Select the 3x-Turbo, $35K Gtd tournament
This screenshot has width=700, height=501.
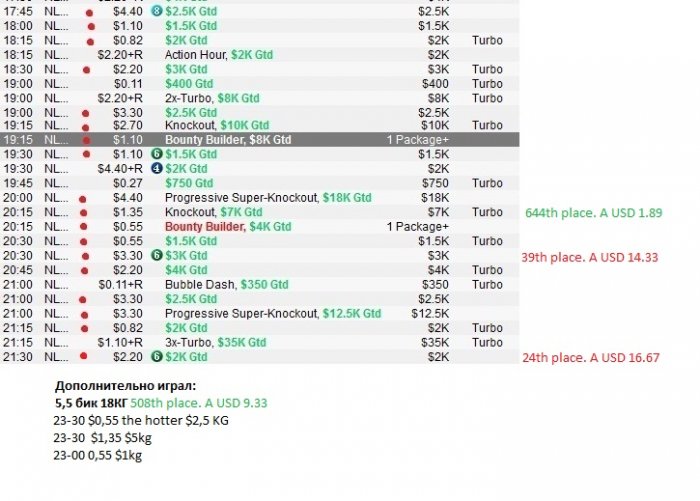click(216, 342)
